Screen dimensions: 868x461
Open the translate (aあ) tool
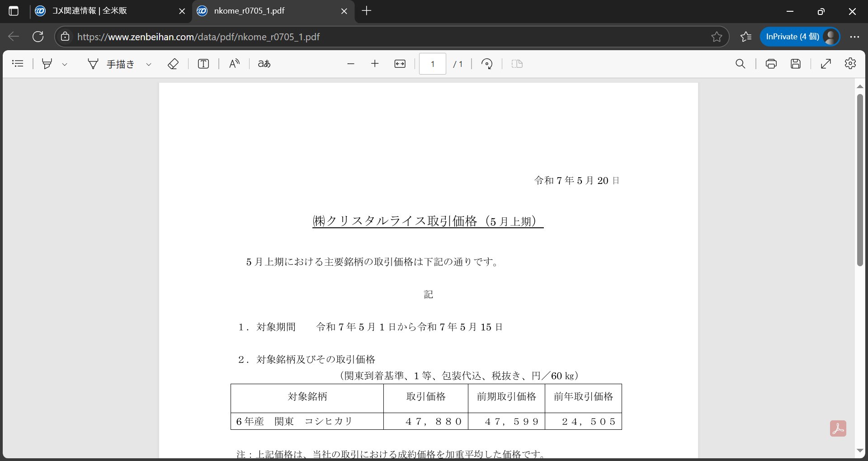[264, 64]
